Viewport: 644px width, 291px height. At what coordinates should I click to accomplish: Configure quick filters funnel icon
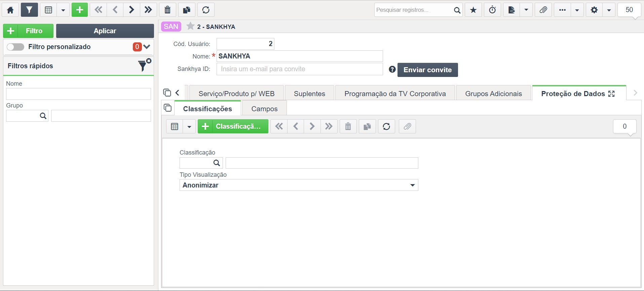145,65
